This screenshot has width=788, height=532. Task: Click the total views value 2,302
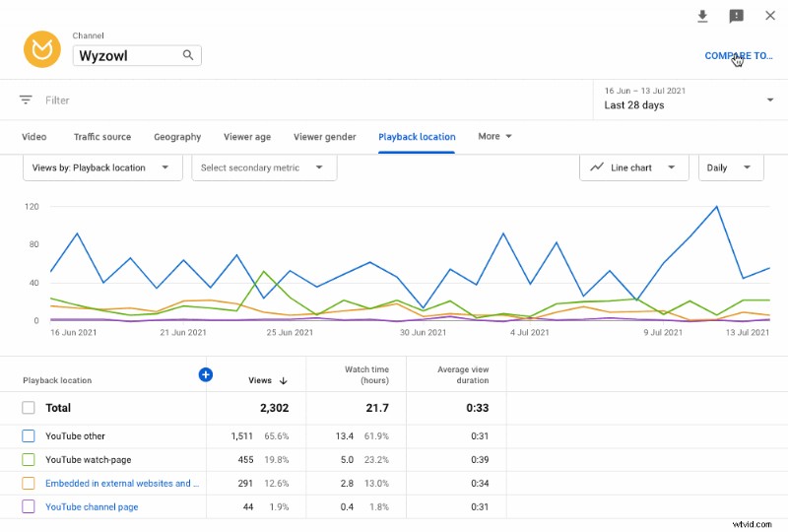coord(275,408)
